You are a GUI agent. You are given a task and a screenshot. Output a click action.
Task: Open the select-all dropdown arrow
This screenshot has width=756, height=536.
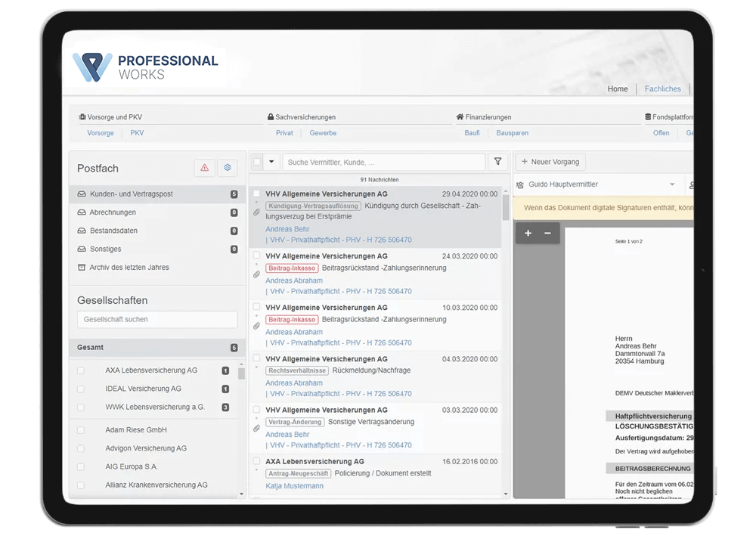point(271,162)
